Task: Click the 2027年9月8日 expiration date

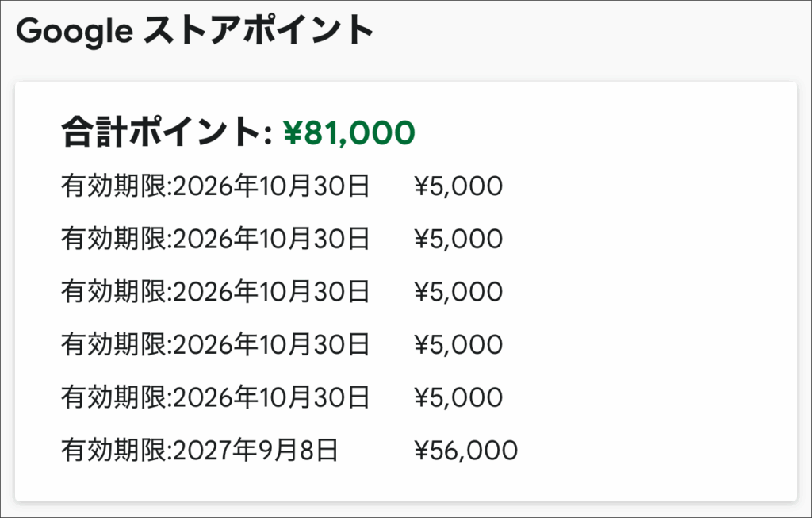Action: [x=255, y=451]
